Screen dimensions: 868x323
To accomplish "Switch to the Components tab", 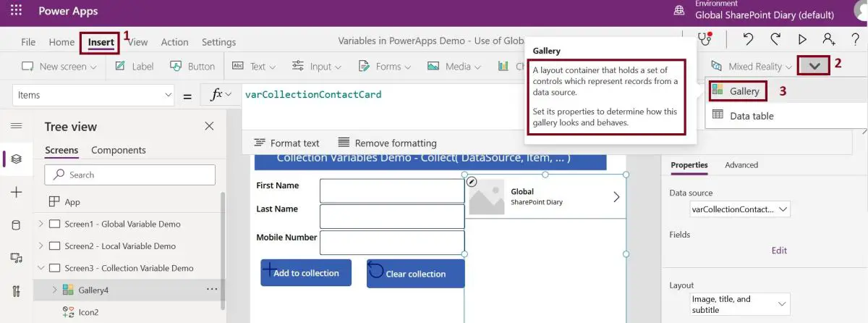I will click(x=118, y=150).
